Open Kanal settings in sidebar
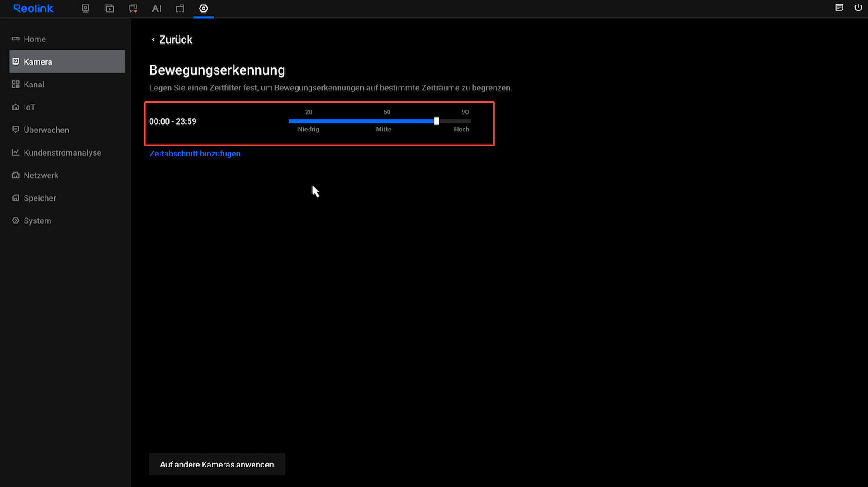 point(67,85)
